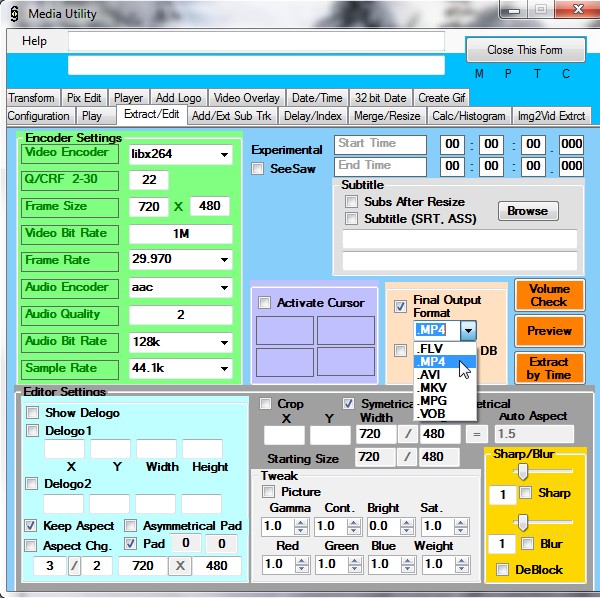This screenshot has height=598, width=600.
Task: Collapse the Final Output Format dropdown arrow
Action: (468, 331)
